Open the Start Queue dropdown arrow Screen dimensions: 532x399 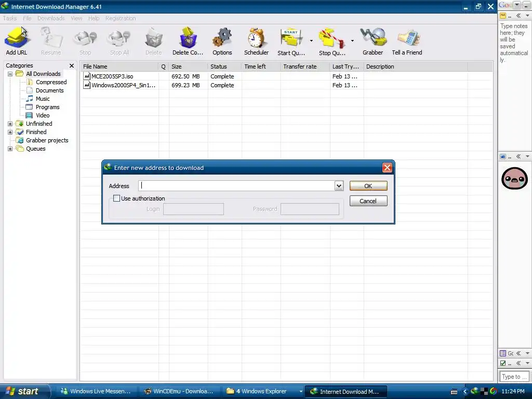pyautogui.click(x=311, y=41)
